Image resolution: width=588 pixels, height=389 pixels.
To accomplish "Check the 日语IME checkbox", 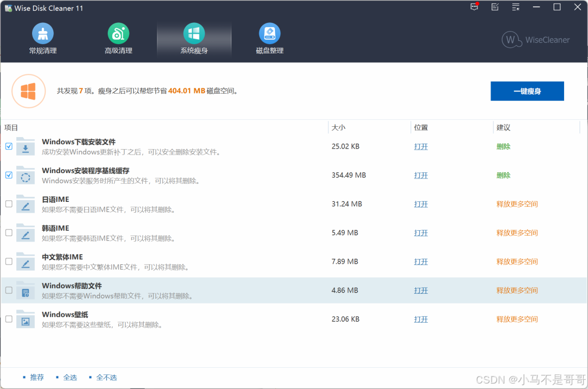I will 9,204.
